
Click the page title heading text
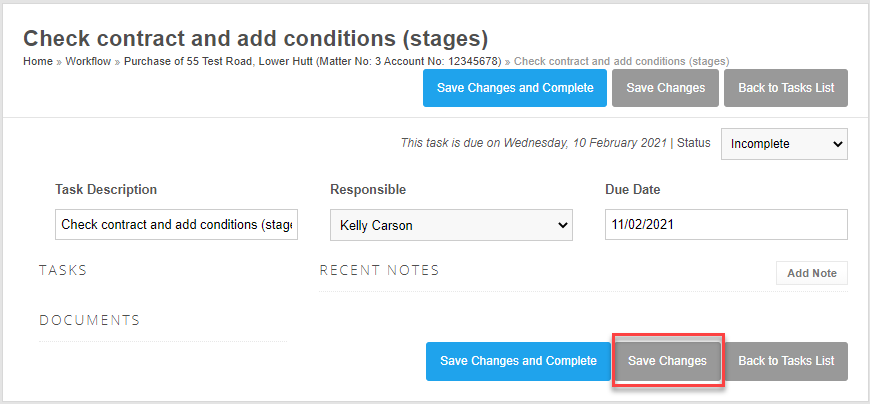click(x=255, y=39)
